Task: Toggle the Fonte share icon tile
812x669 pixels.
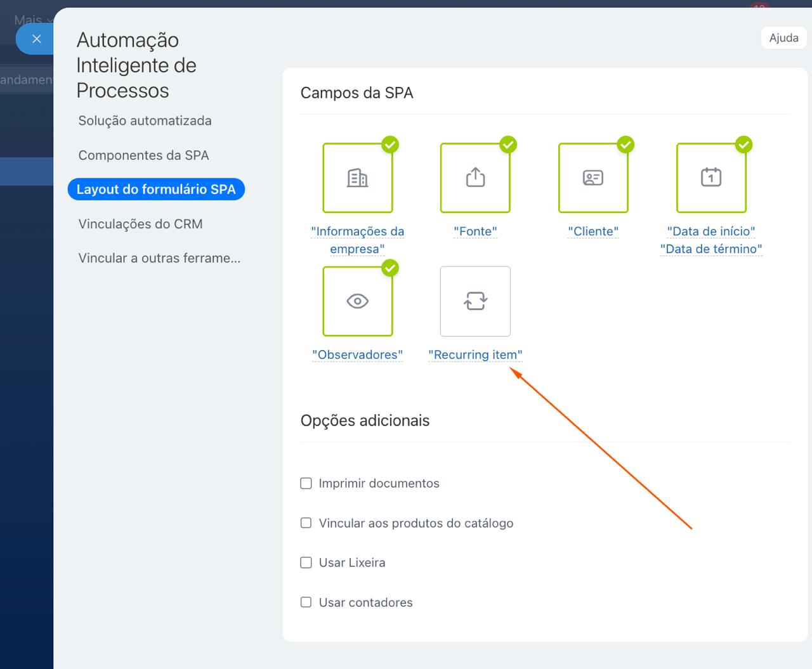Action: [475, 178]
